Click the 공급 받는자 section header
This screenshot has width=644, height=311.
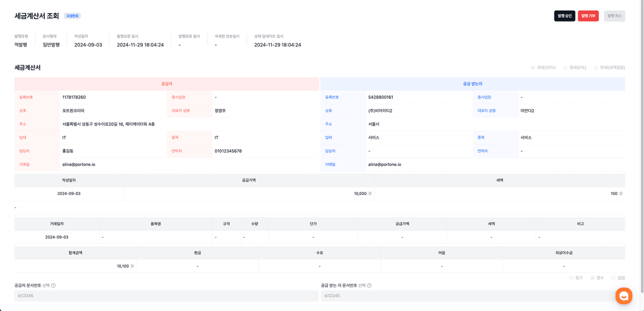point(472,84)
